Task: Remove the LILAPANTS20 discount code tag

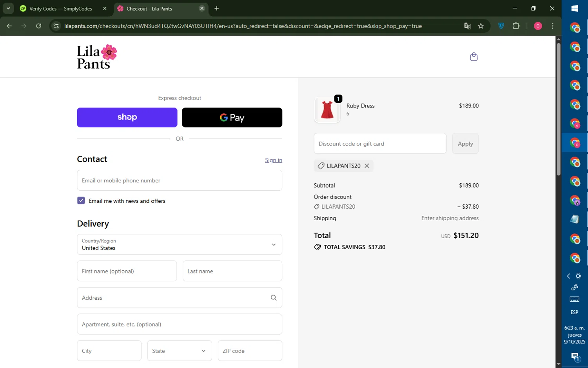Action: pyautogui.click(x=367, y=166)
